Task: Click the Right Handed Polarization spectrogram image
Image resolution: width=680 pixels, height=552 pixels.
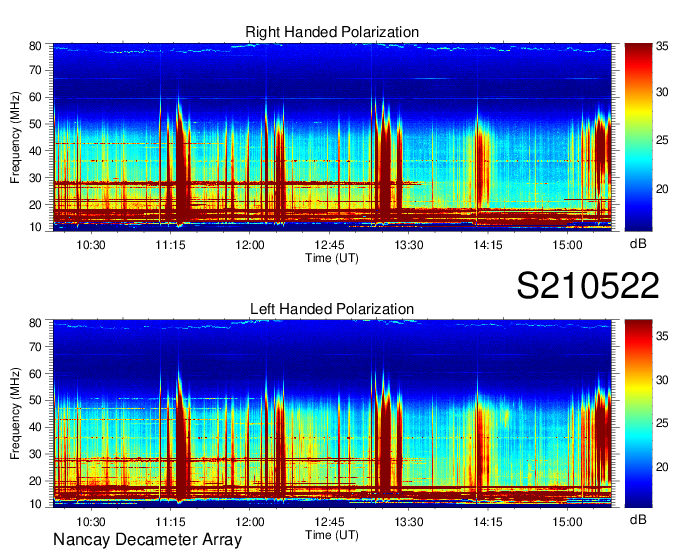Action: pyautogui.click(x=332, y=137)
